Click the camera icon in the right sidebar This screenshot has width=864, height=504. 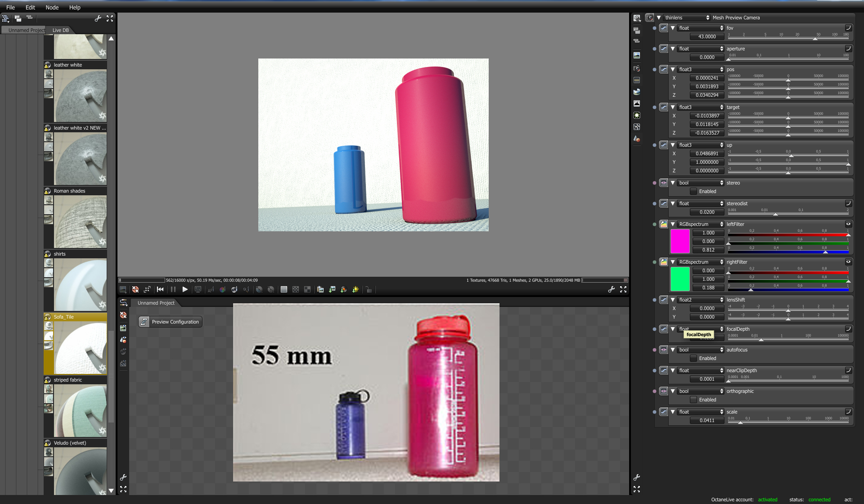click(x=637, y=68)
